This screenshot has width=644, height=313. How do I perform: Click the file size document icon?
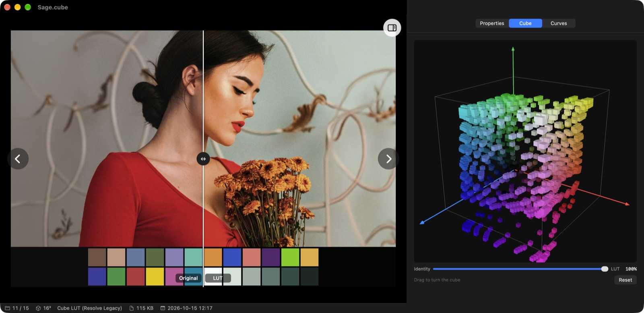[x=132, y=308]
